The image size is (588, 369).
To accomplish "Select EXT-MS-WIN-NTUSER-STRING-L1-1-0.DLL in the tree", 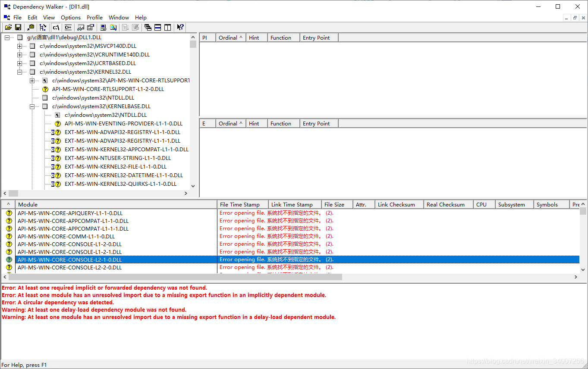I will point(118,158).
